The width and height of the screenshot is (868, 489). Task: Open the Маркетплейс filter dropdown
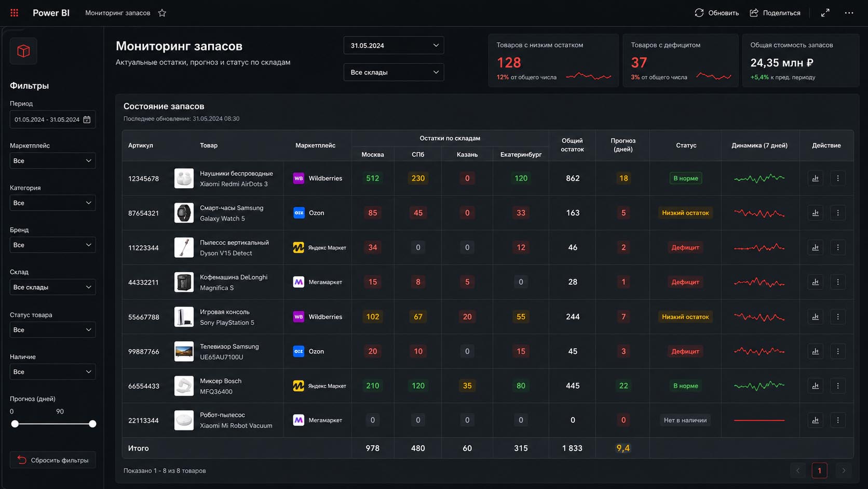pyautogui.click(x=52, y=161)
